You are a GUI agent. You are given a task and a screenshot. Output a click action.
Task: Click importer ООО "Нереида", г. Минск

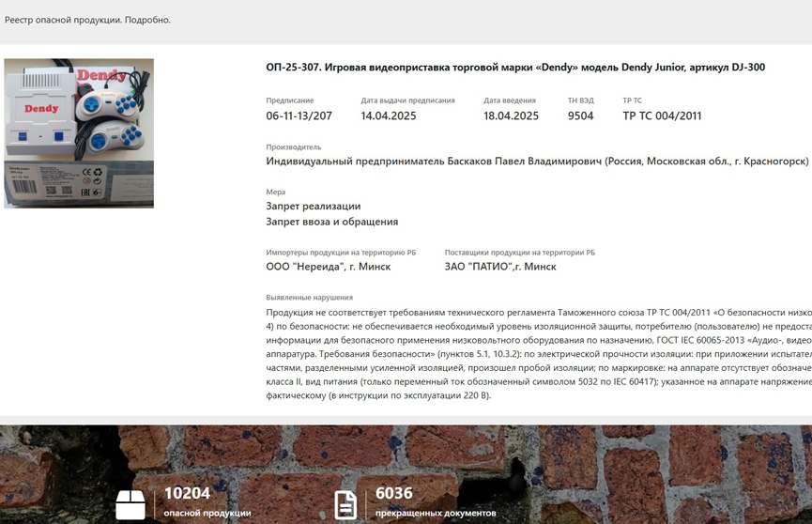[x=328, y=267]
